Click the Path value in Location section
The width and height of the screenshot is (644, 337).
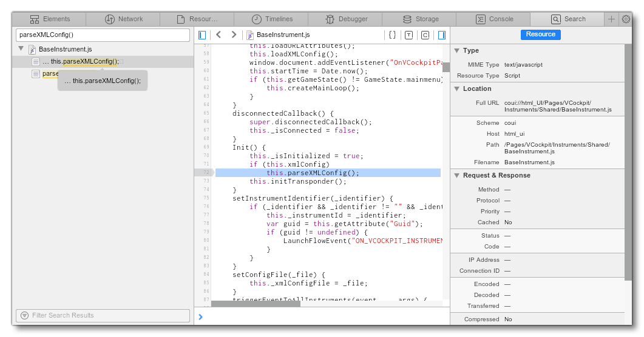tap(557, 148)
